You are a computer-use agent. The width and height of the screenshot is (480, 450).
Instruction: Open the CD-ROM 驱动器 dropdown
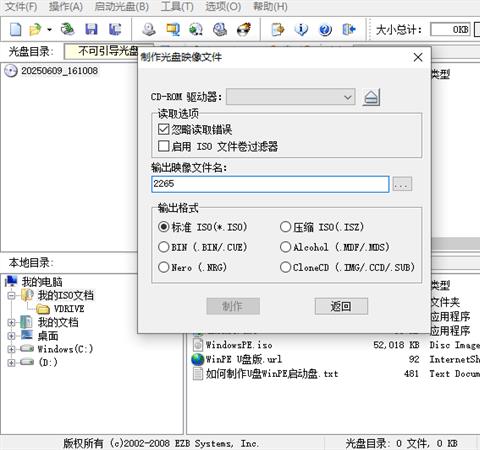[x=290, y=97]
